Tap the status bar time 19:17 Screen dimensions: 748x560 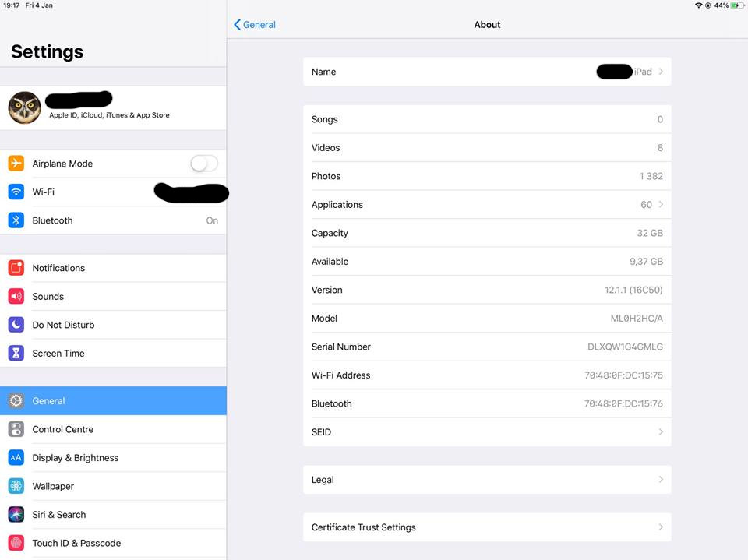(11, 5)
